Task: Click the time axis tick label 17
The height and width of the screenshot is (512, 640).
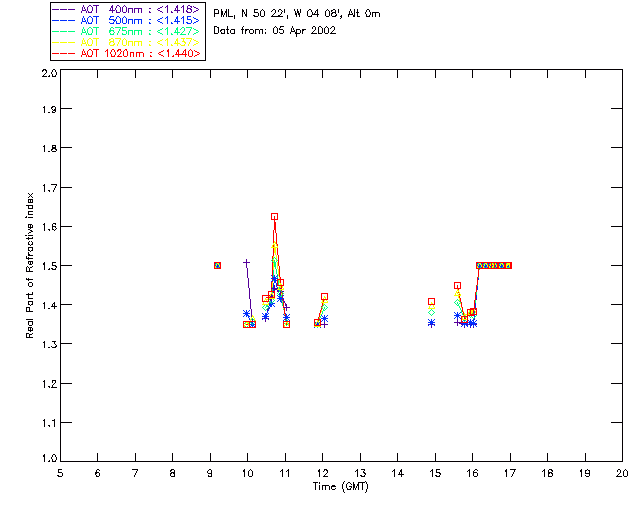Action: point(510,473)
